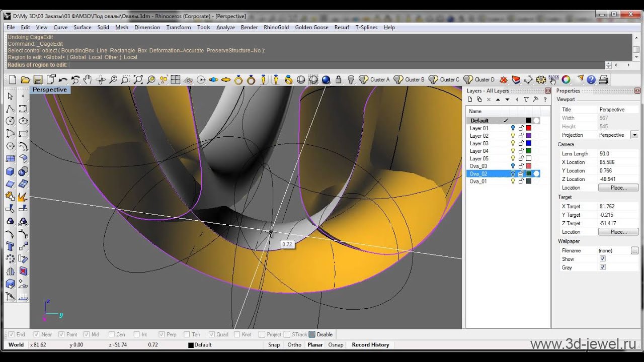Image resolution: width=644 pixels, height=362 pixels.
Task: Open the Projection dropdown arrow
Action: point(634,135)
